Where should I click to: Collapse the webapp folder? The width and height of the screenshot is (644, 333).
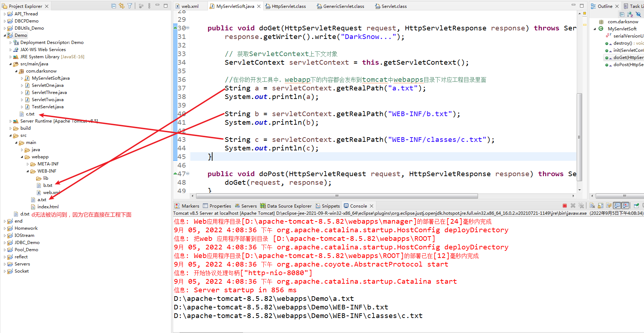22,157
